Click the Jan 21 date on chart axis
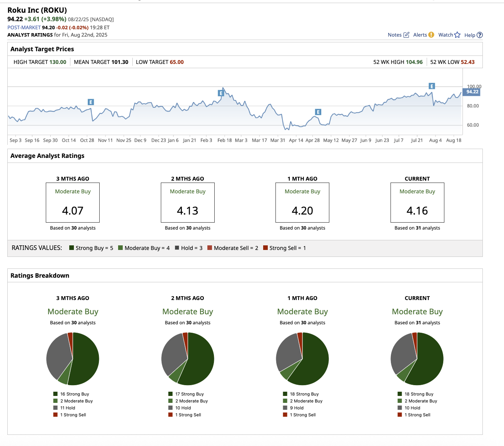The width and height of the screenshot is (504, 446). tap(189, 140)
